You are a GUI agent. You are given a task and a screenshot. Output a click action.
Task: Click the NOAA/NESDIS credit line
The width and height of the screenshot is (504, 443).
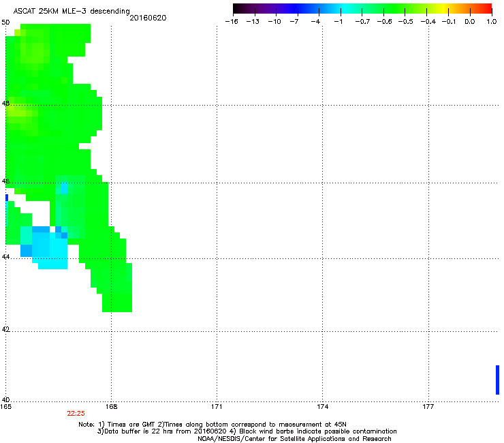(294, 439)
